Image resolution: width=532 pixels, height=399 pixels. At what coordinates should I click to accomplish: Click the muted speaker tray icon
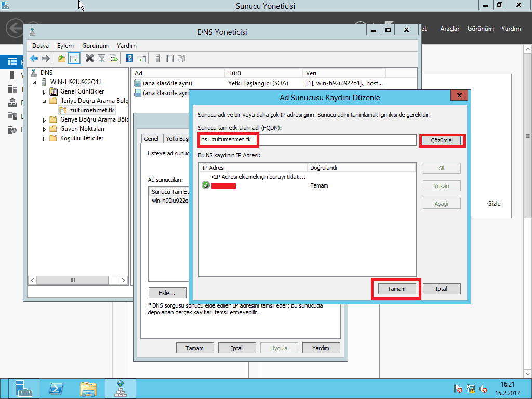(x=483, y=389)
